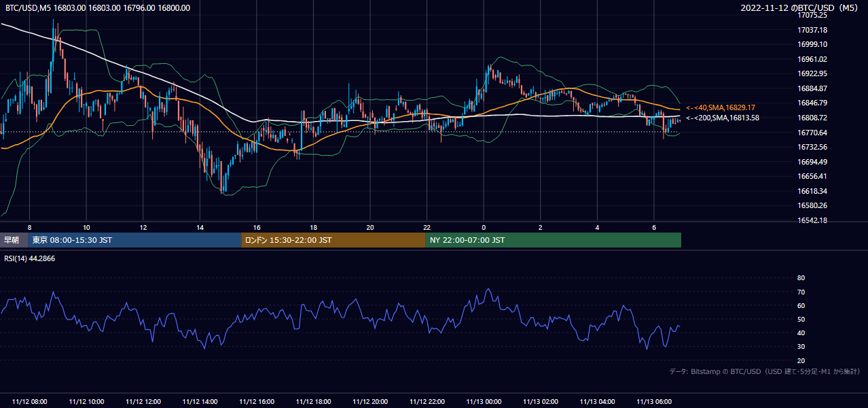Click the 11/13 00:00 date label
This screenshot has width=868, height=408.
pyautogui.click(x=484, y=402)
